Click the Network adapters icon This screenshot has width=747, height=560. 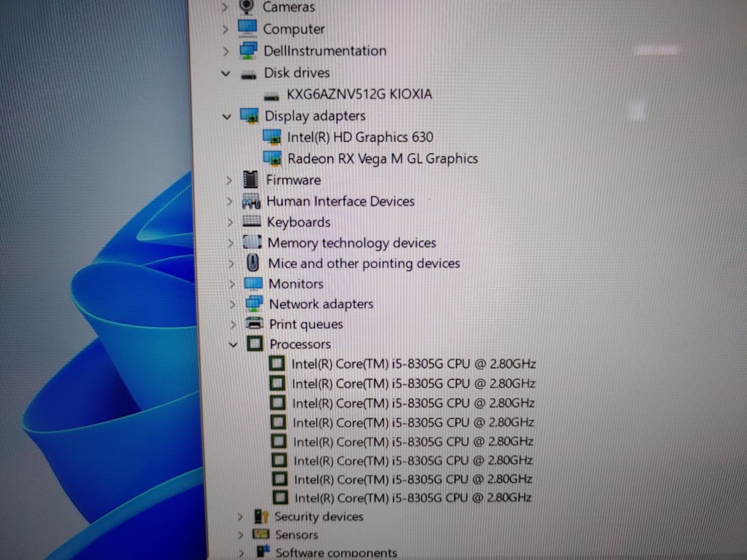254,304
